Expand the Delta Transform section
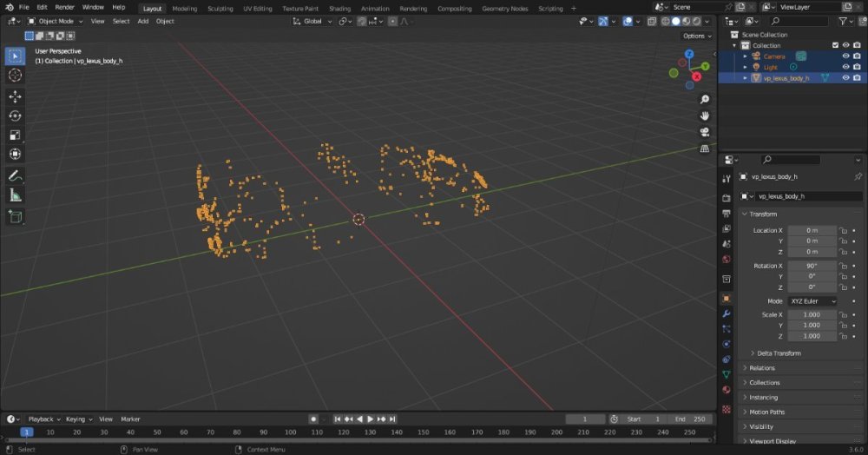This screenshot has width=868, height=455. point(779,353)
